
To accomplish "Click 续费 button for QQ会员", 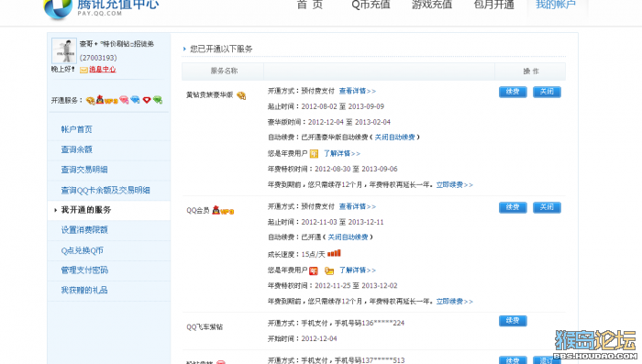I will [x=513, y=207].
